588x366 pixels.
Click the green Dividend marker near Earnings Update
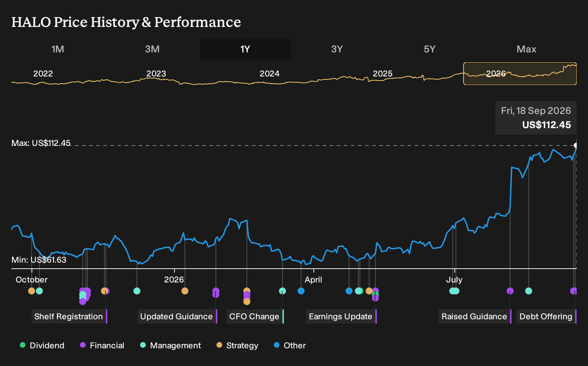375,294
